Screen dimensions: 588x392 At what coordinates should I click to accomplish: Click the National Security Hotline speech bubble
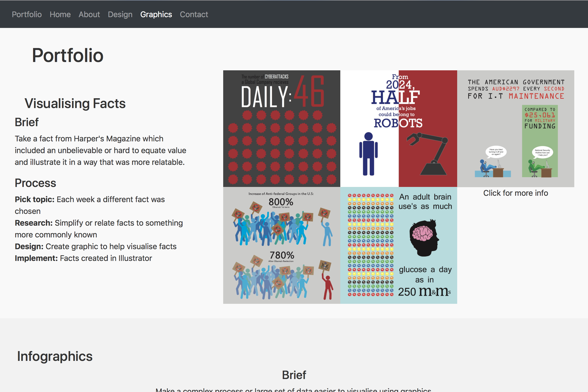tap(541, 152)
